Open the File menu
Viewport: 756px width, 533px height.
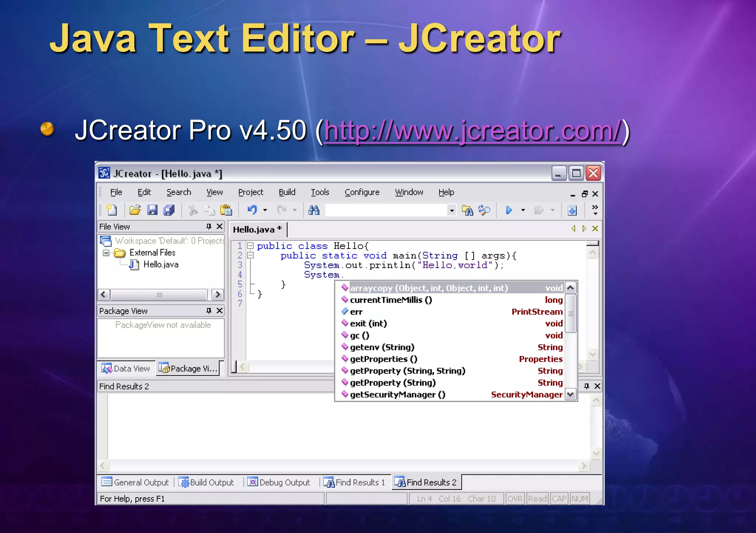click(116, 192)
